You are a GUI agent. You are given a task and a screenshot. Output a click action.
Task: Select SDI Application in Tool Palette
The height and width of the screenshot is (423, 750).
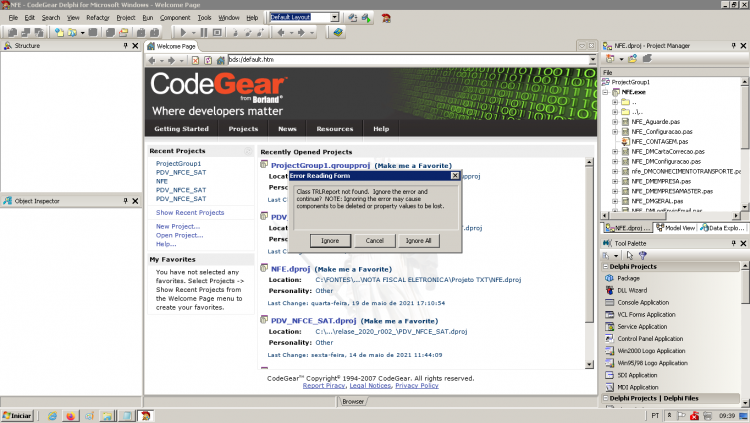[x=637, y=375]
